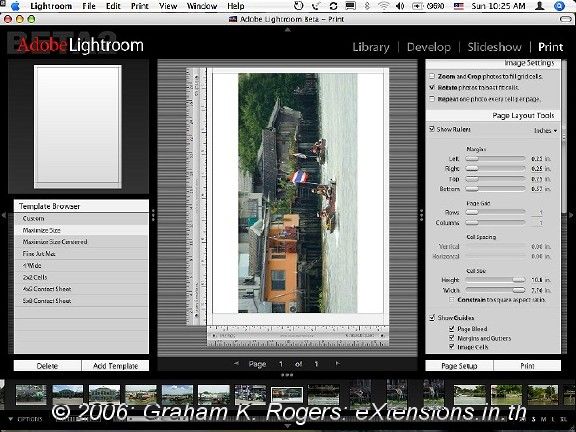This screenshot has width=576, height=432.
Task: Toggle the Show Rulers checkbox
Action: point(432,129)
